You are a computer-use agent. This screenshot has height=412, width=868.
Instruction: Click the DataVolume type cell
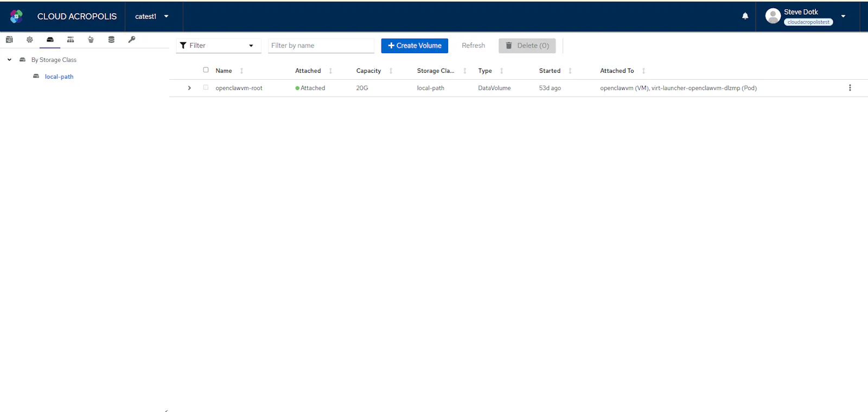tap(494, 88)
